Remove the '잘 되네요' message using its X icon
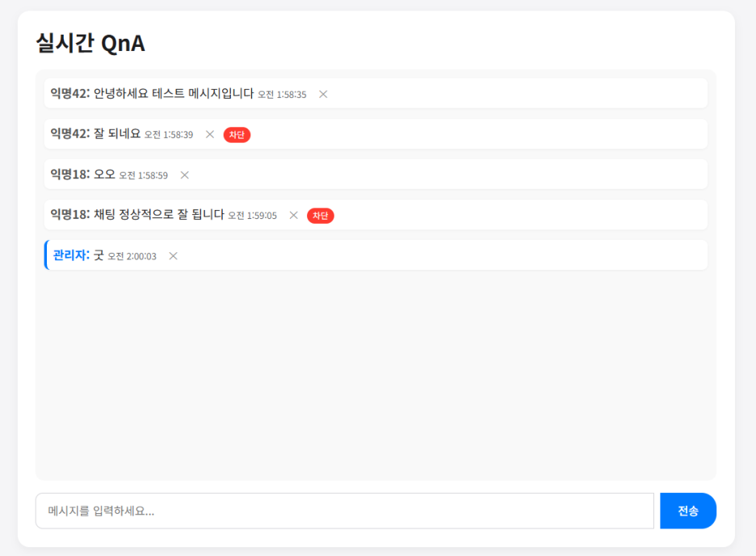This screenshot has height=556, width=756. 210,134
